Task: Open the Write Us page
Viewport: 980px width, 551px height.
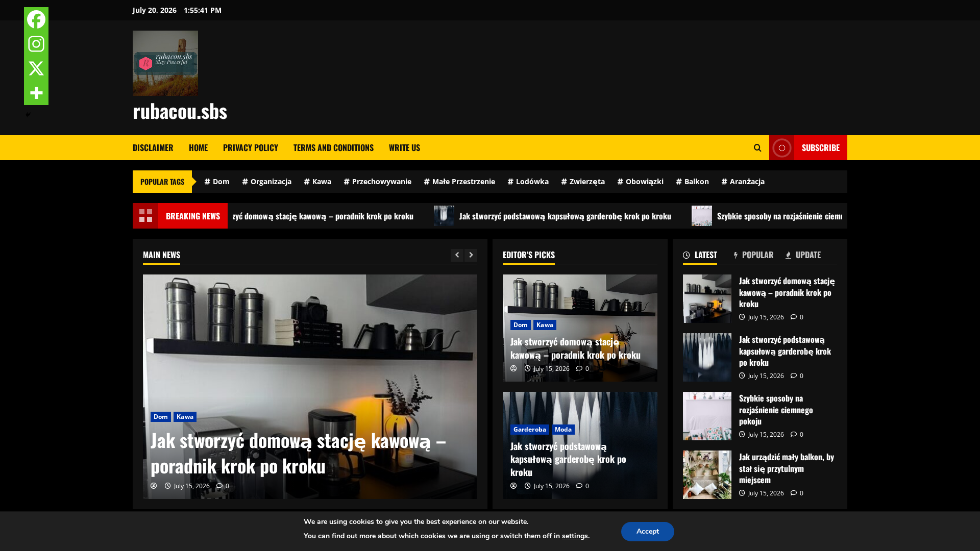Action: click(404, 147)
